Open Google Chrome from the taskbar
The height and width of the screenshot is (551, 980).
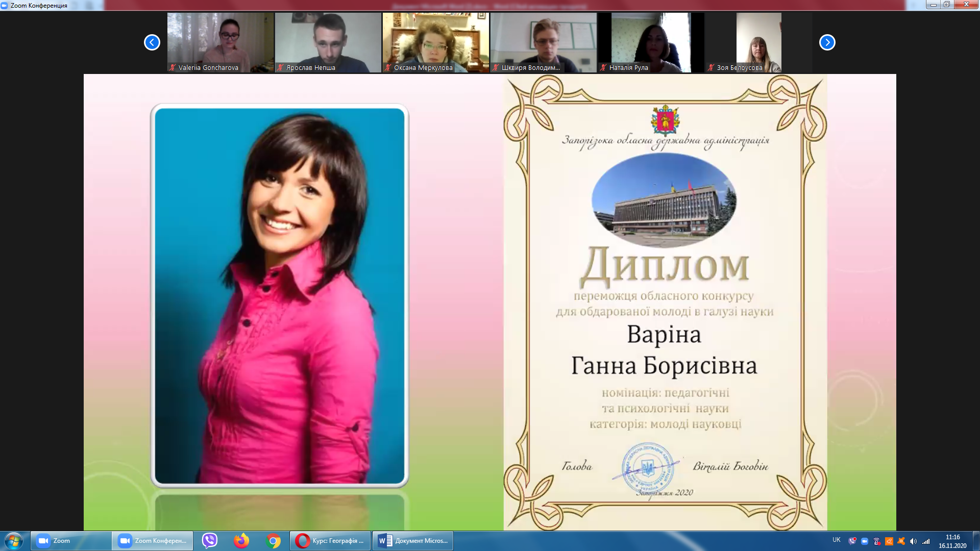(274, 541)
